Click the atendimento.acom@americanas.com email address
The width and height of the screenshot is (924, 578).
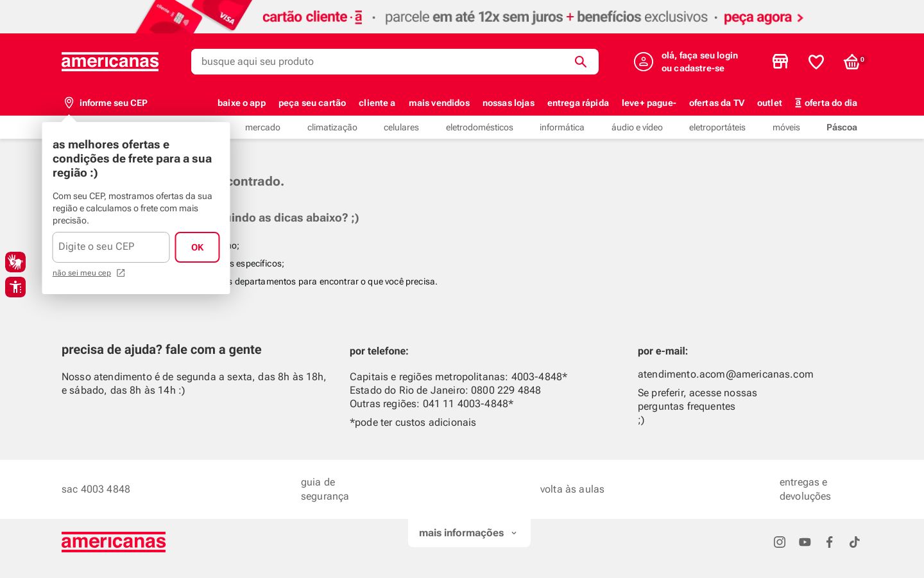726,374
